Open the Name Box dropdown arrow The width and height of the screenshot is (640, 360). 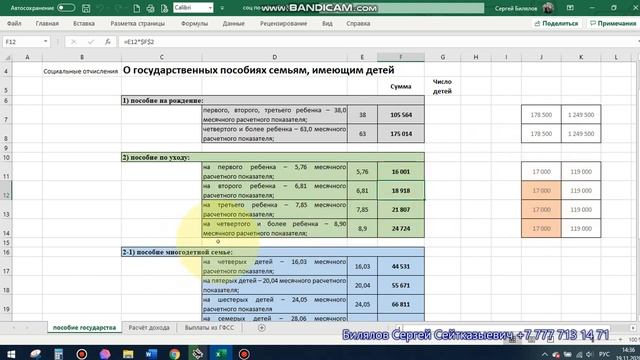[45, 42]
